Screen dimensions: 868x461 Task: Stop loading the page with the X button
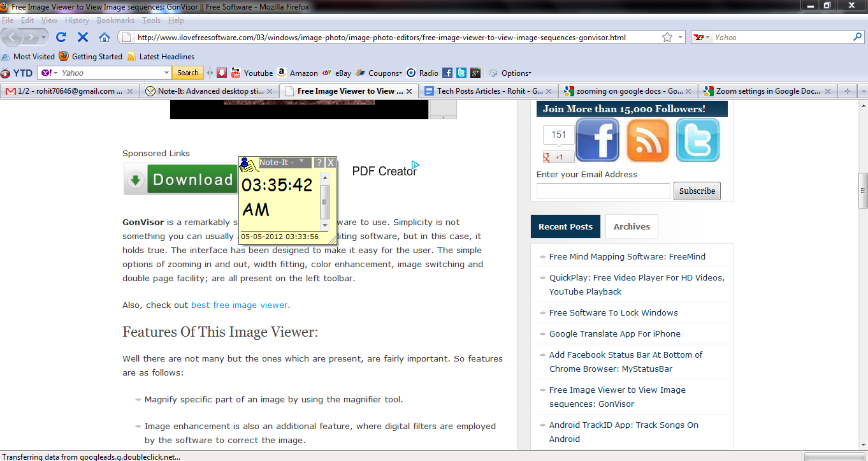coord(82,37)
